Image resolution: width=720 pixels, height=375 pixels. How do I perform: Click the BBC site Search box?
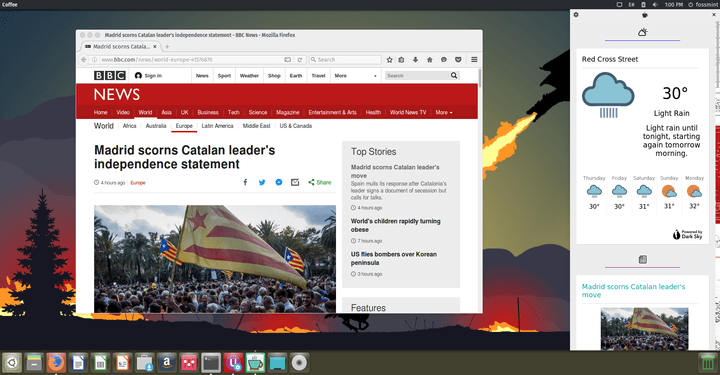click(x=417, y=76)
